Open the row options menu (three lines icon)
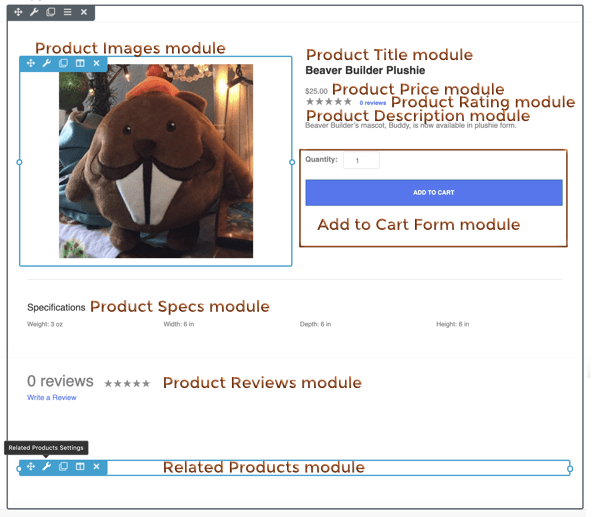 coord(67,12)
